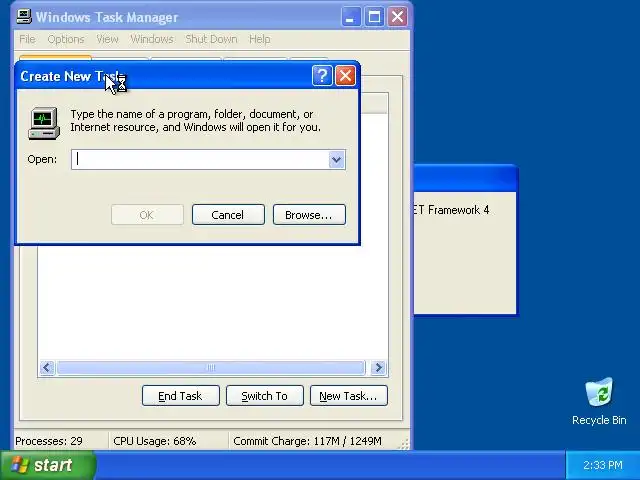The width and height of the screenshot is (640, 480).
Task: Open the Options menu in Task Manager
Action: point(66,39)
